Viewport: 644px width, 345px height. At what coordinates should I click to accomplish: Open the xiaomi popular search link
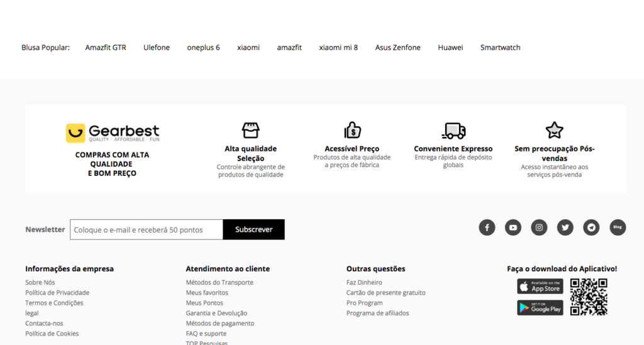pos(248,48)
